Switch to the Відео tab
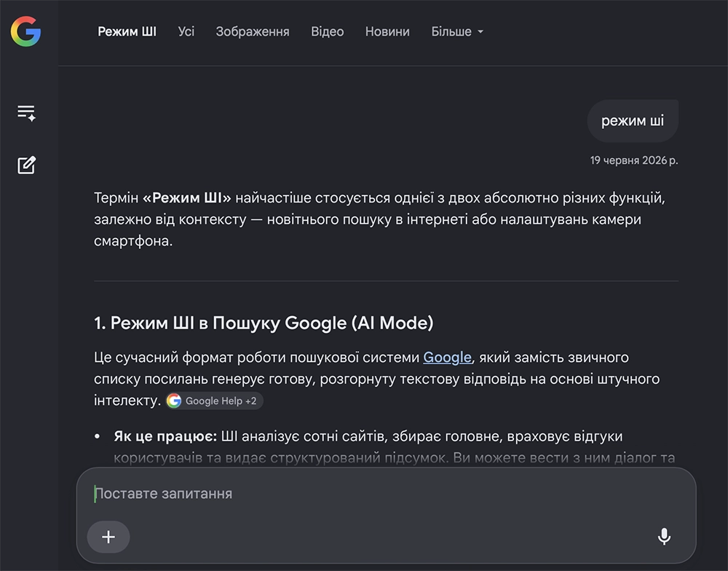 coord(328,31)
